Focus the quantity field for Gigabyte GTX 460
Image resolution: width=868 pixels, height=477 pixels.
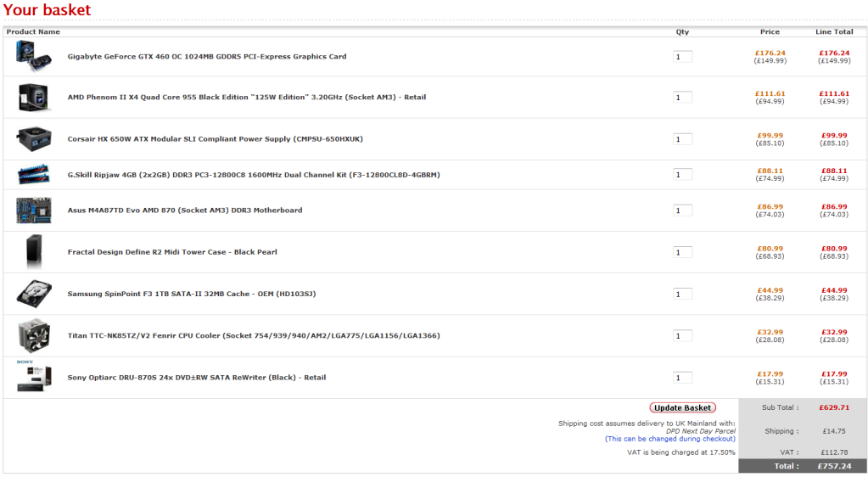(682, 57)
